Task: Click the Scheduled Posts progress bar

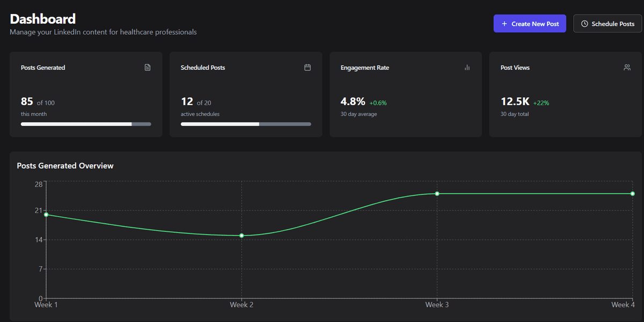Action: point(246,124)
